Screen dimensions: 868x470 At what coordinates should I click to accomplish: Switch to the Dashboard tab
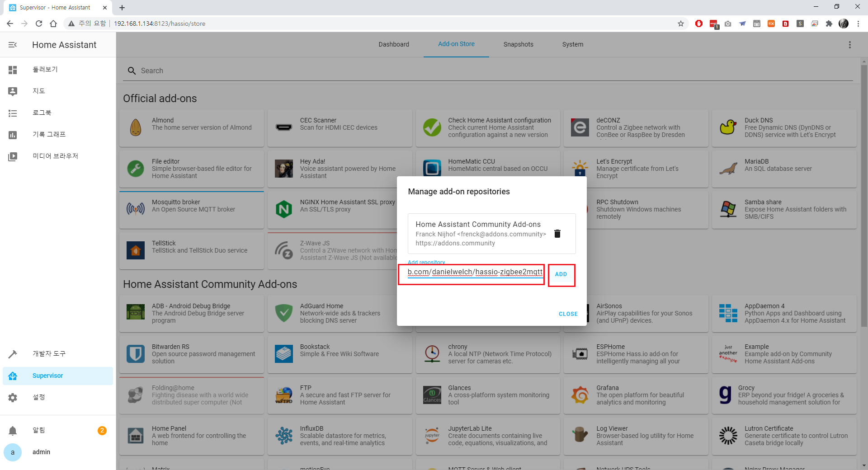[x=394, y=44]
